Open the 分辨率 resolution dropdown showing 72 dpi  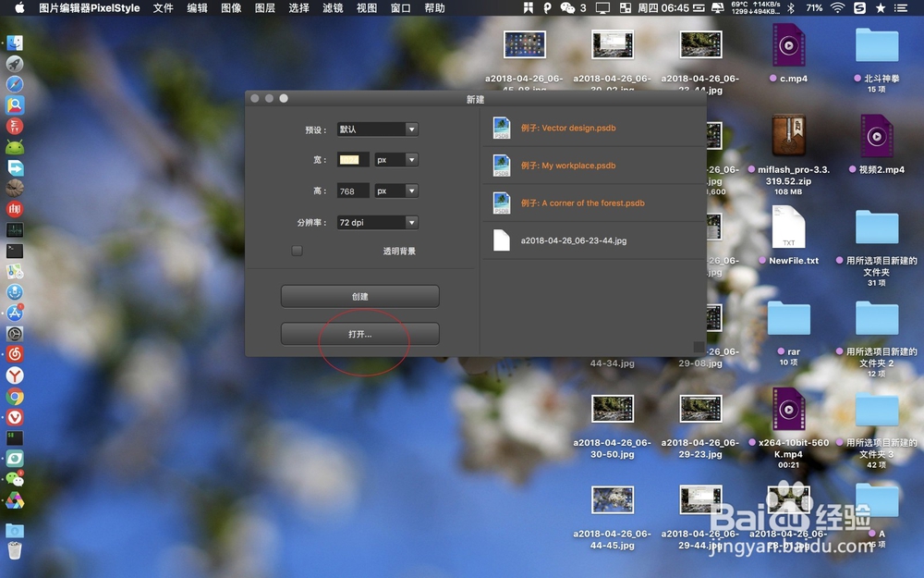tap(377, 222)
